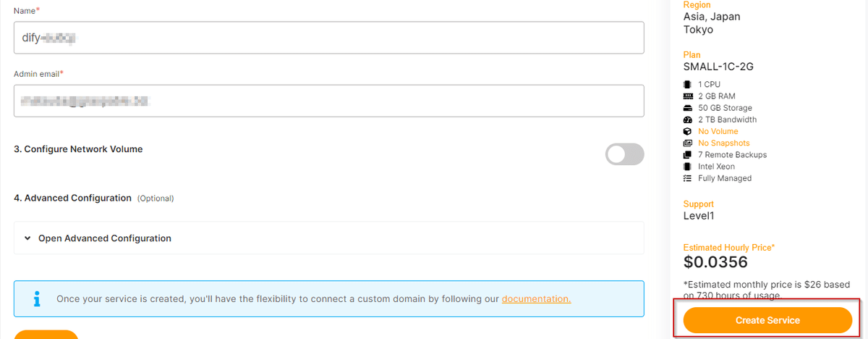This screenshot has height=339, width=868.
Task: Click the chevron beside Open Advanced Configuration
Action: tap(27, 238)
